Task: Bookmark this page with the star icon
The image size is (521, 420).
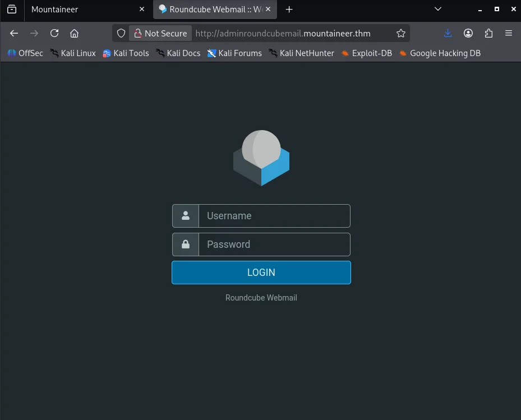Action: click(x=400, y=33)
